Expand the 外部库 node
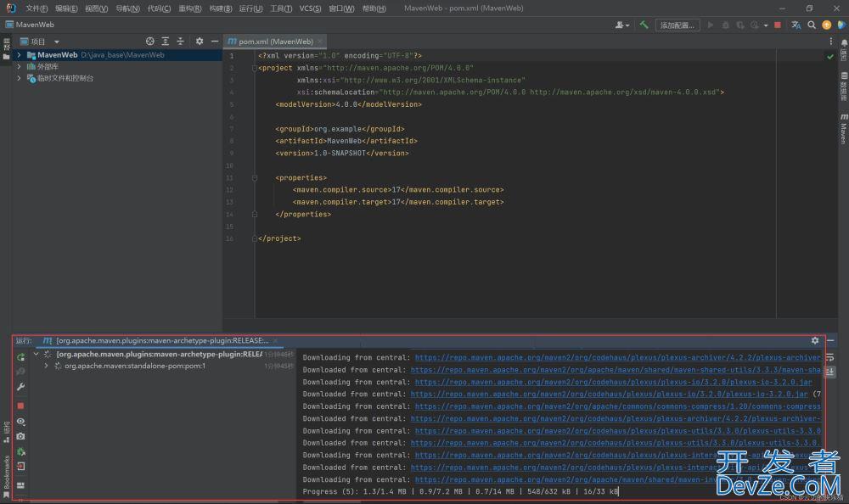The height and width of the screenshot is (504, 849). point(19,66)
